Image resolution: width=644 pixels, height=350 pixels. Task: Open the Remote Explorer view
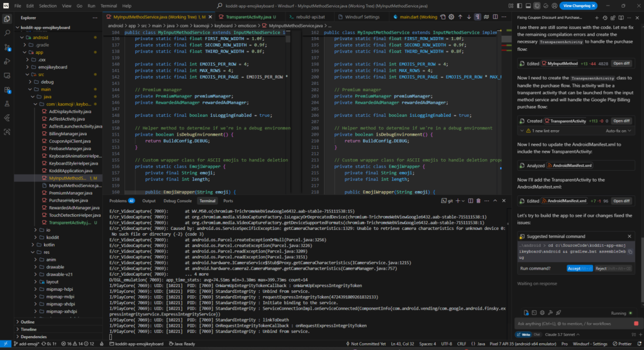pos(7,75)
